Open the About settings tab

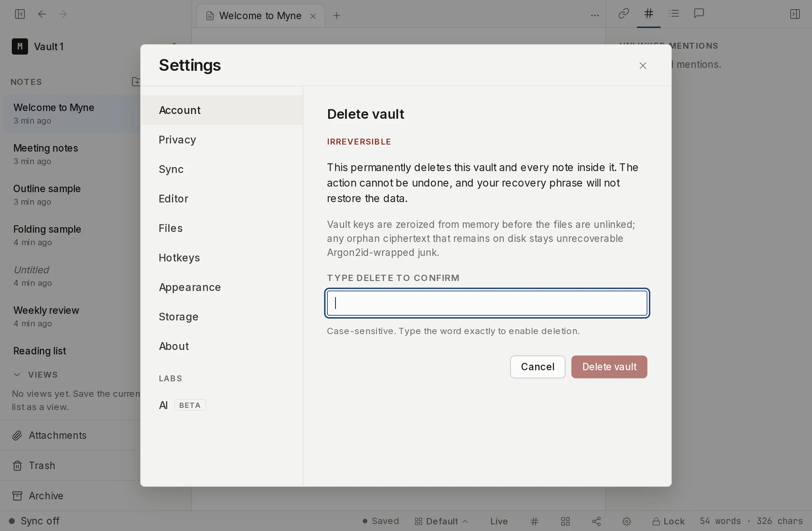(222, 346)
